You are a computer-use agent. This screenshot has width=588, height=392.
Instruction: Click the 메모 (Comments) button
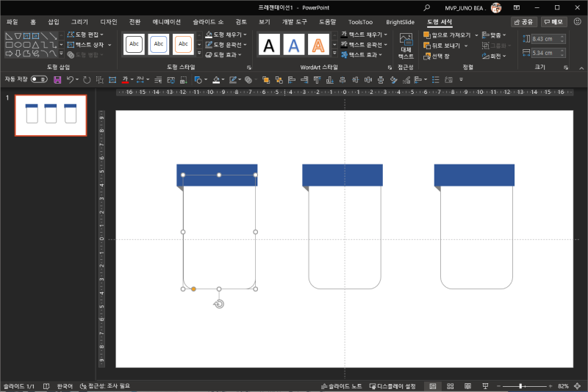click(553, 22)
